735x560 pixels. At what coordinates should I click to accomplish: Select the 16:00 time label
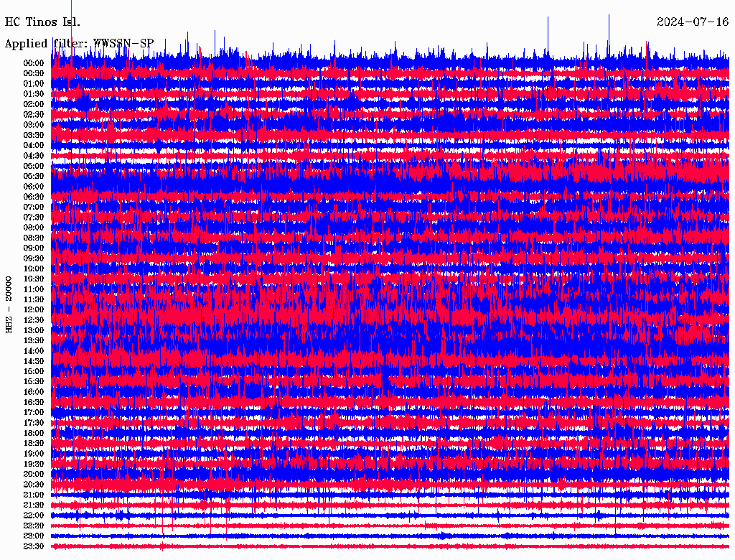(x=34, y=392)
